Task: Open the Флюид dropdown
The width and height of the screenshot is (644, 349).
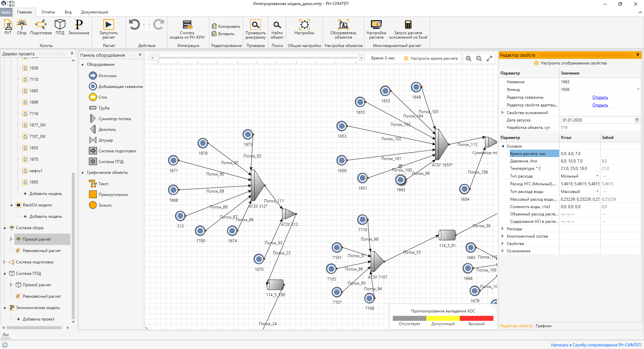Action: (638, 90)
